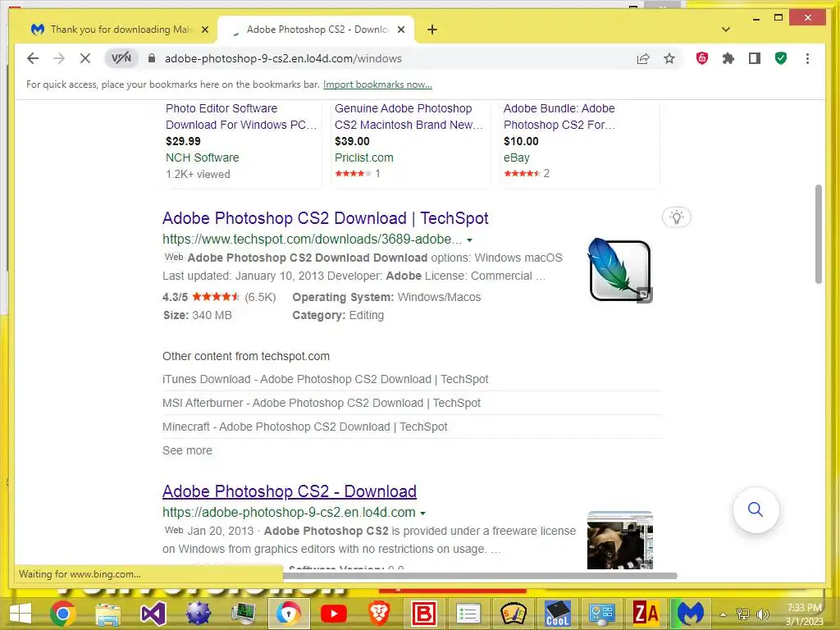The image size is (840, 630).
Task: Expand See more techspot content
Action: [188, 450]
